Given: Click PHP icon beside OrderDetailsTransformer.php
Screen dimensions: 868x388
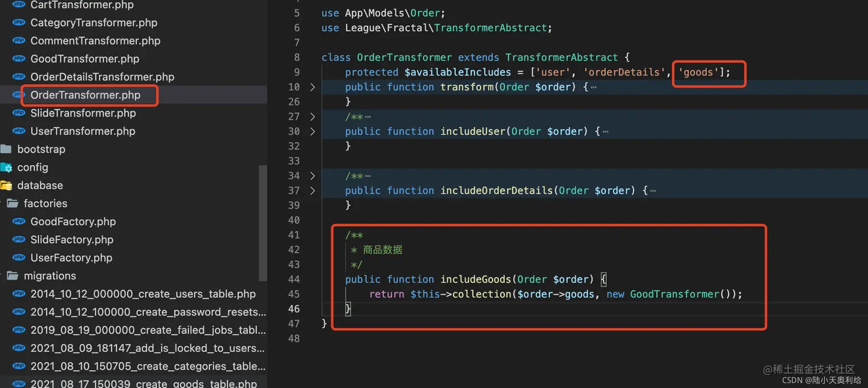Looking at the screenshot, I should click(19, 77).
